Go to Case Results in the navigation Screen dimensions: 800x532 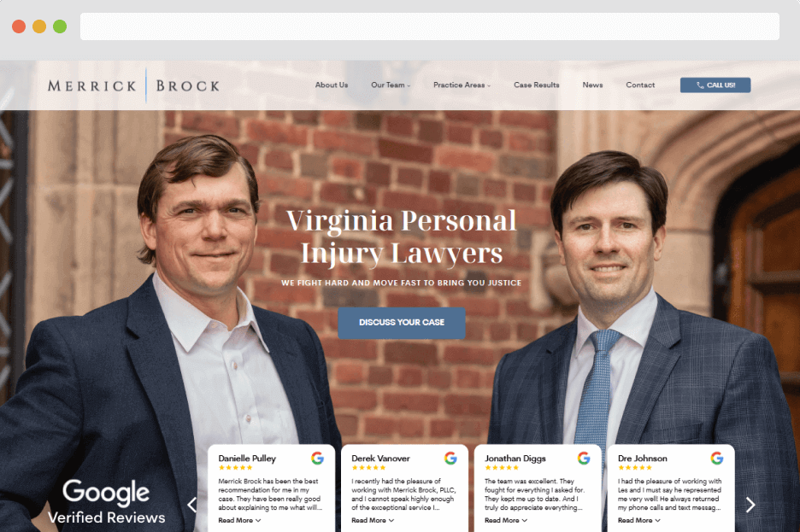pos(536,85)
